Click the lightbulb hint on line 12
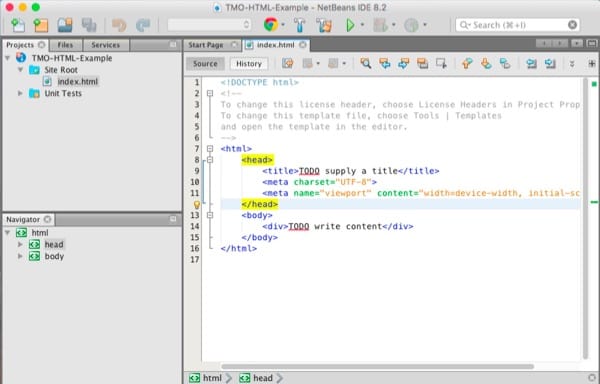 click(x=197, y=205)
